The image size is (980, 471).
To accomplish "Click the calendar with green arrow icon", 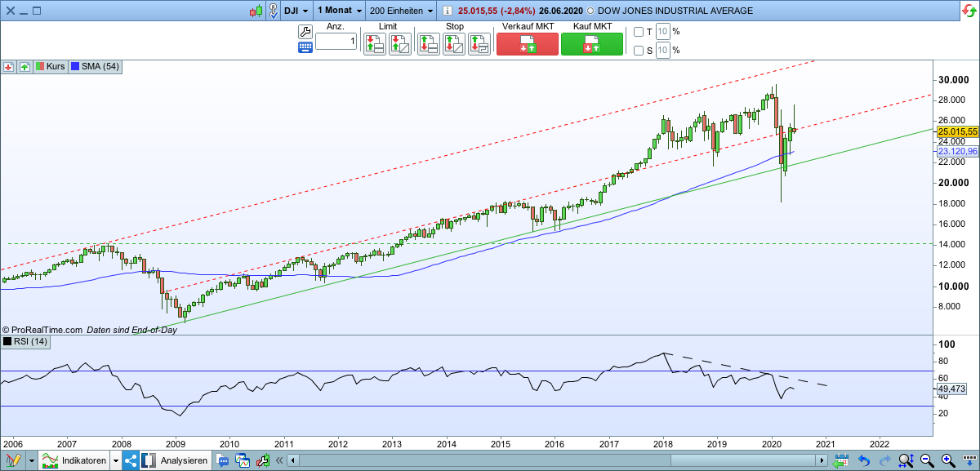I will point(840,459).
